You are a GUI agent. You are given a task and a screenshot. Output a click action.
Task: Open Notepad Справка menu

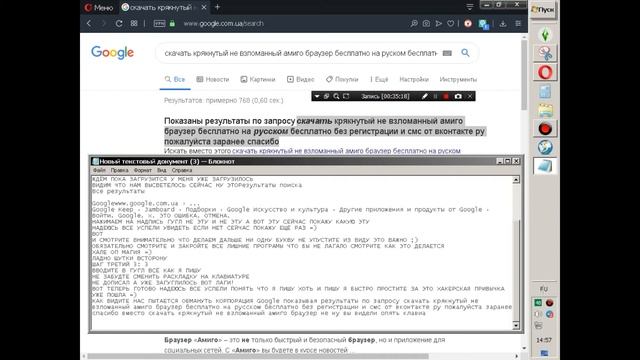point(182,170)
